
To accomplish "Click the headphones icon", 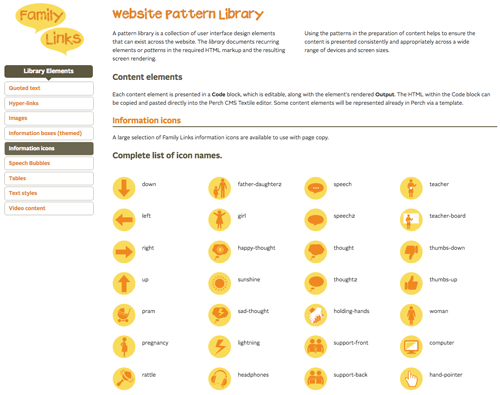I will [x=220, y=379].
